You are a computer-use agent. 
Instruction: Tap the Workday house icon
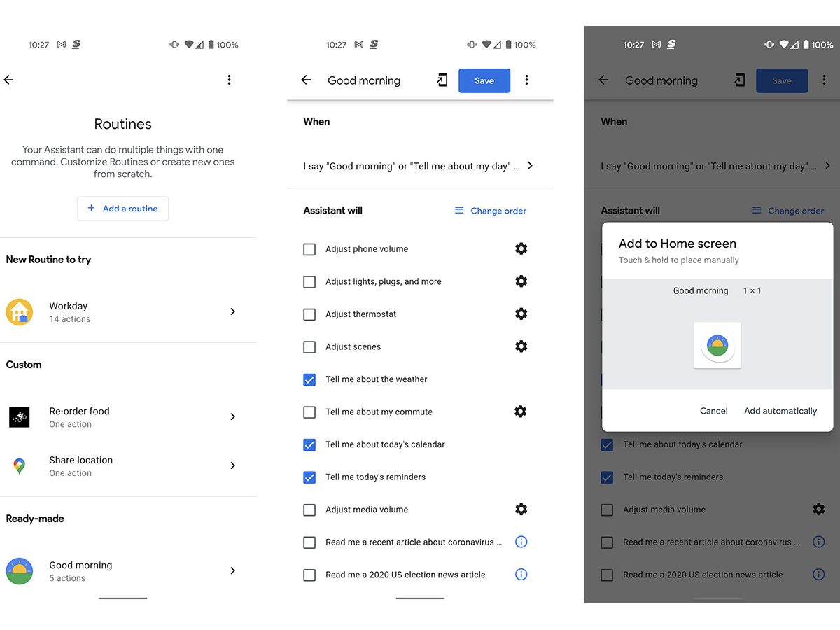20,311
